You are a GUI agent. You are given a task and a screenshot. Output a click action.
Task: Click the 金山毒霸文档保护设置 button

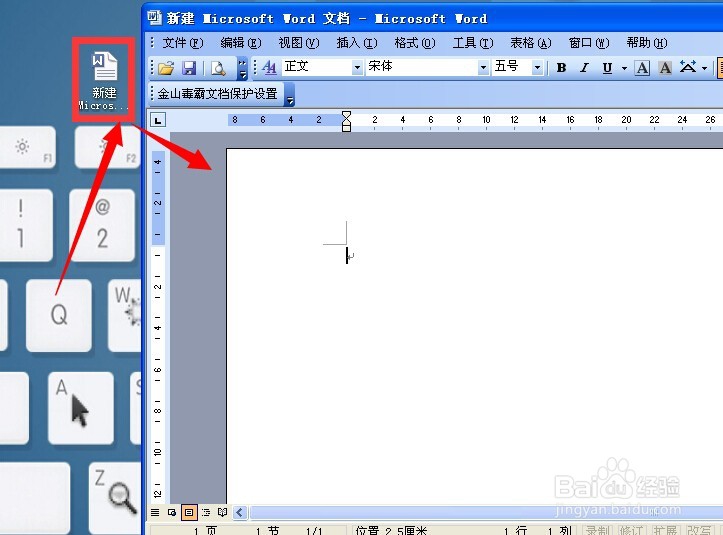[217, 94]
